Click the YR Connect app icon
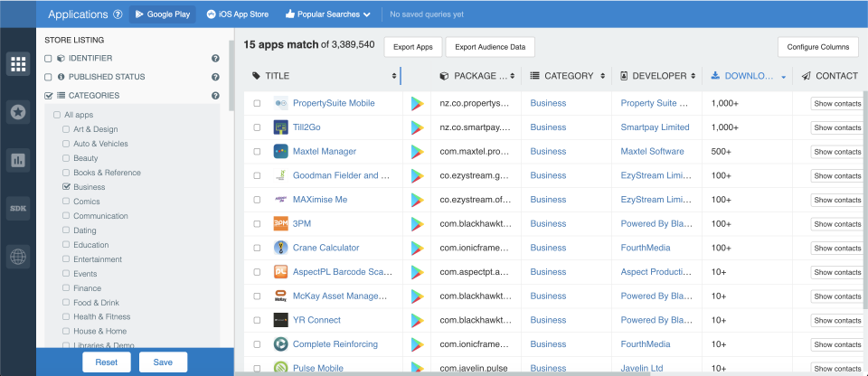The image size is (868, 376). pos(280,320)
